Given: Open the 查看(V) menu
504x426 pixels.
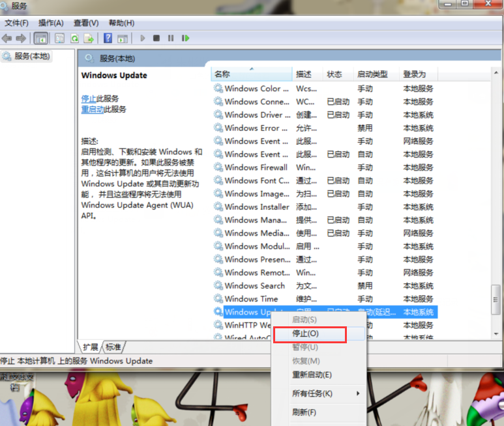Looking at the screenshot, I should pyautogui.click(x=86, y=23).
